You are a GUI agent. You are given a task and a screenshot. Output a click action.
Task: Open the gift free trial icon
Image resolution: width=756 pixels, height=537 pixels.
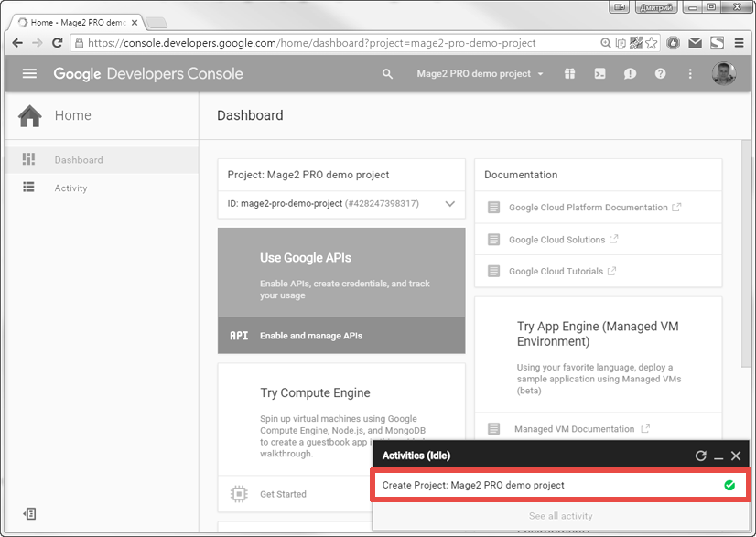[x=569, y=73]
